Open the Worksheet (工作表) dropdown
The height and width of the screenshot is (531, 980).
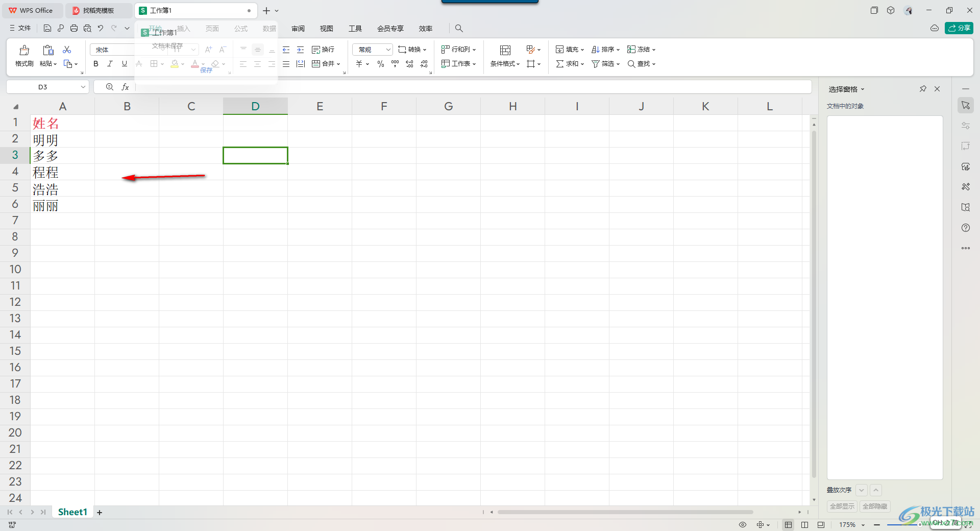(x=458, y=64)
